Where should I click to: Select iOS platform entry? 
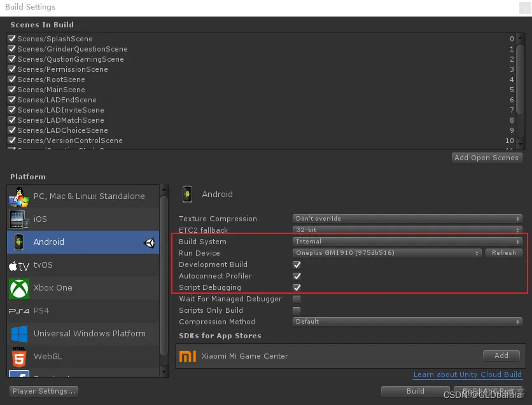(x=83, y=219)
